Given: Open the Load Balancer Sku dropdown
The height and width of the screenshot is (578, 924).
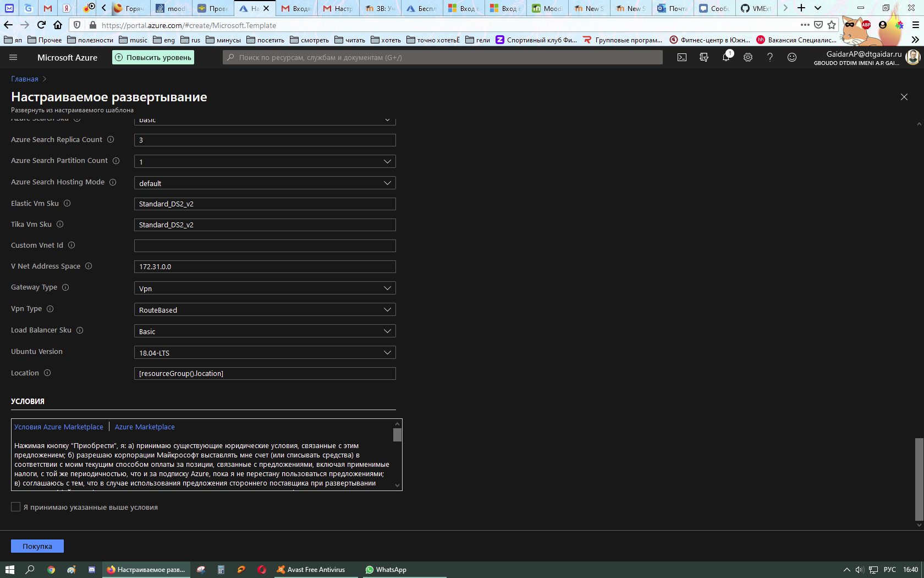Looking at the screenshot, I should [265, 331].
